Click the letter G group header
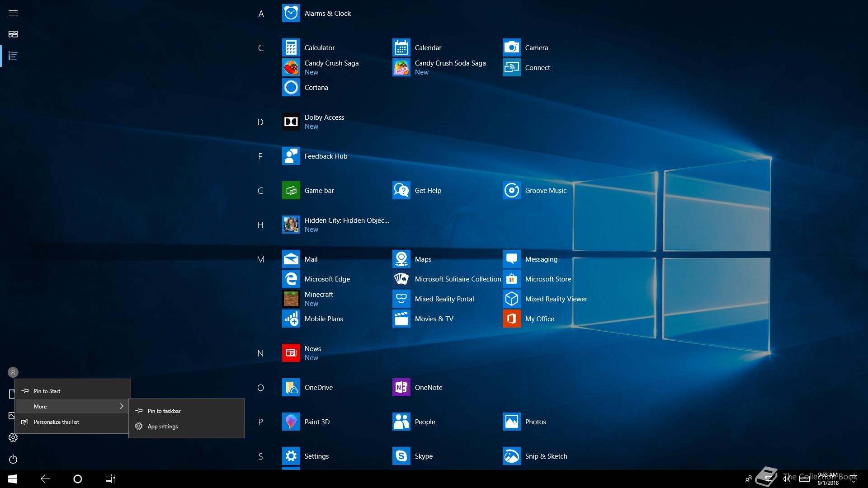Screen dimensions: 868x488 click(x=261, y=191)
